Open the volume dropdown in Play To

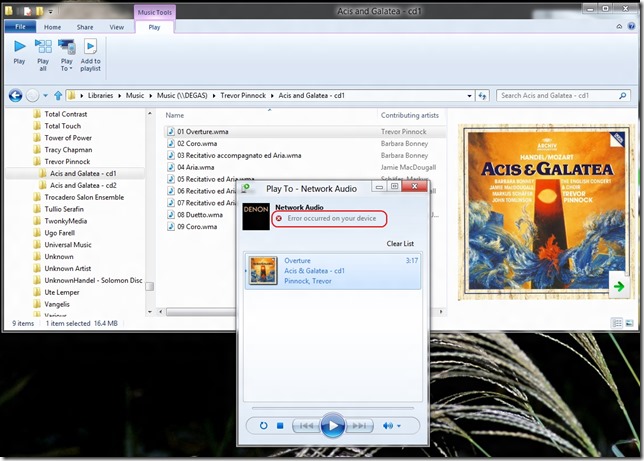[x=399, y=426]
